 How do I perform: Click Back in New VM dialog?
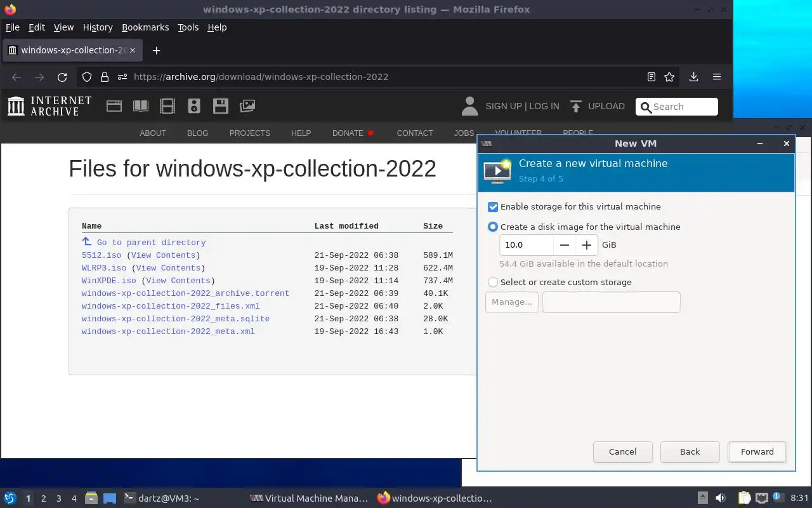pyautogui.click(x=690, y=452)
